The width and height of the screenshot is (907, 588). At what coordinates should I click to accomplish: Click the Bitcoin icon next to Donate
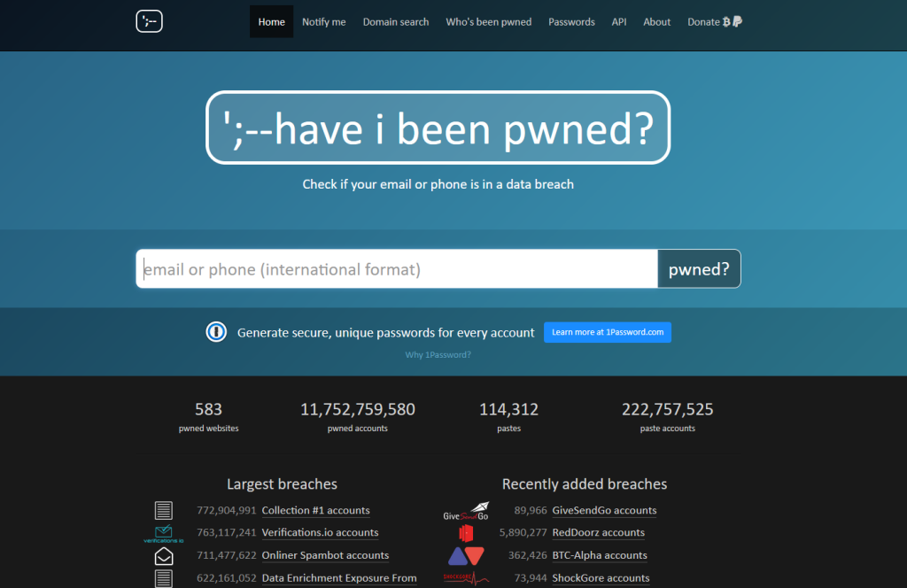click(726, 22)
